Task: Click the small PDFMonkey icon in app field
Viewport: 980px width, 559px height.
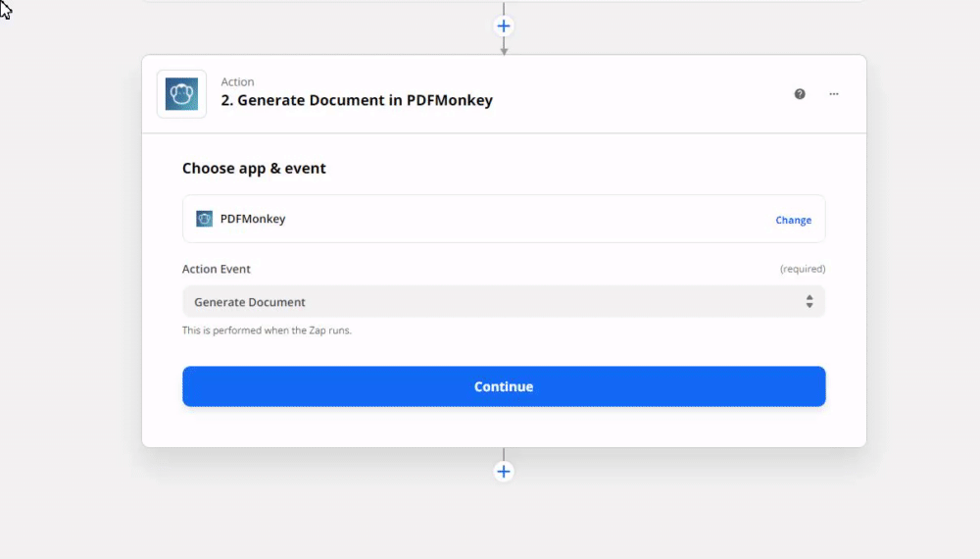Action: click(x=205, y=219)
